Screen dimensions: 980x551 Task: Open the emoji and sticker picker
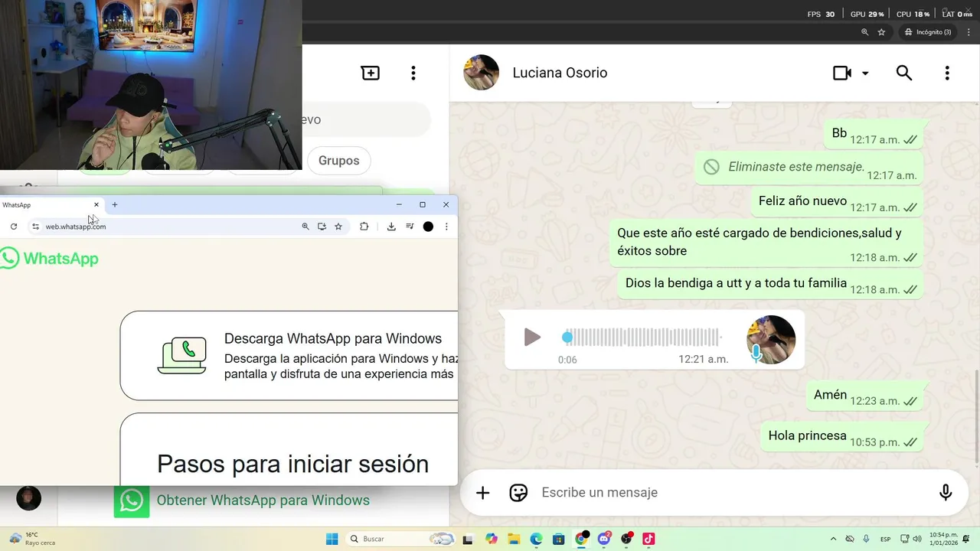pyautogui.click(x=518, y=493)
